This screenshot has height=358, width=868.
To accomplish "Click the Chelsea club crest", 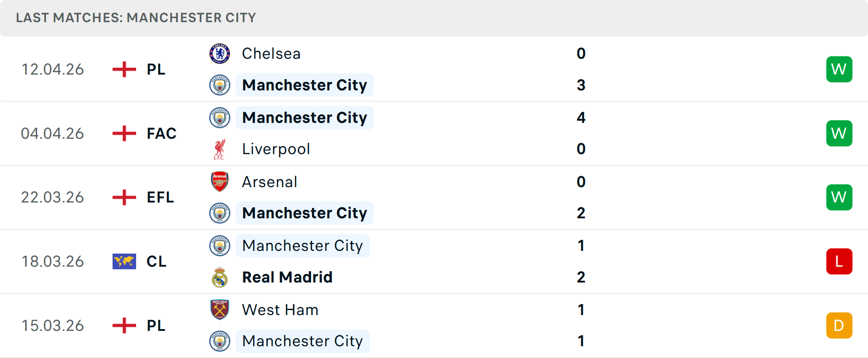I will click(220, 53).
